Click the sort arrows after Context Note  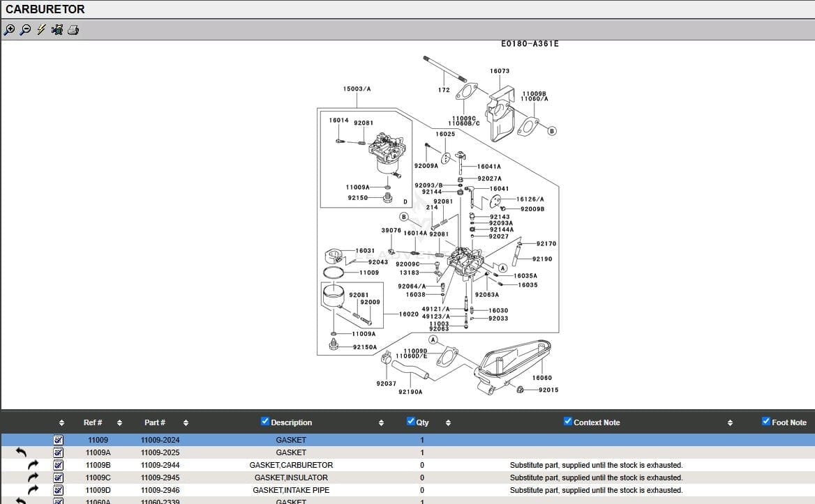pyautogui.click(x=730, y=422)
